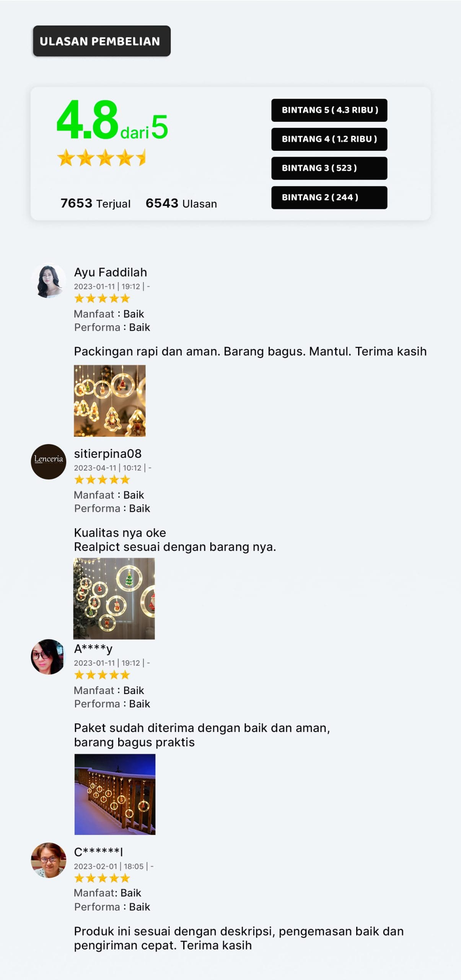Filter reviews by Bintang 4
The height and width of the screenshot is (980, 461).
329,139
